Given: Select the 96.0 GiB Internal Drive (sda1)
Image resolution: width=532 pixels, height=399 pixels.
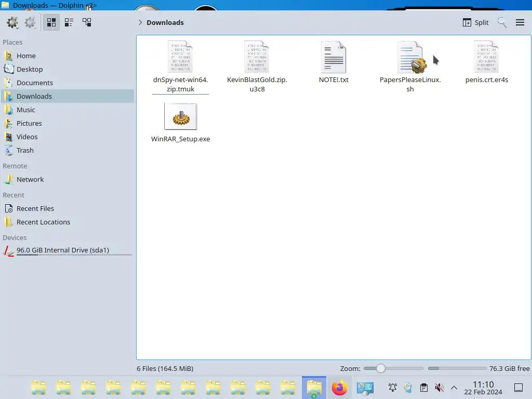Looking at the screenshot, I should [x=67, y=250].
